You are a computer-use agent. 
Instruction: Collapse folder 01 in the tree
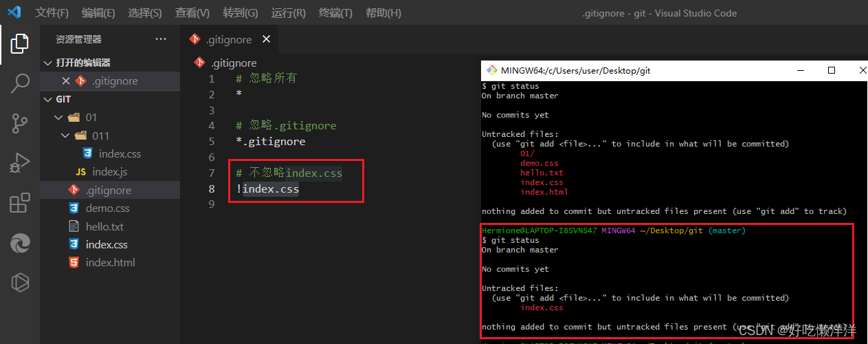coord(58,118)
